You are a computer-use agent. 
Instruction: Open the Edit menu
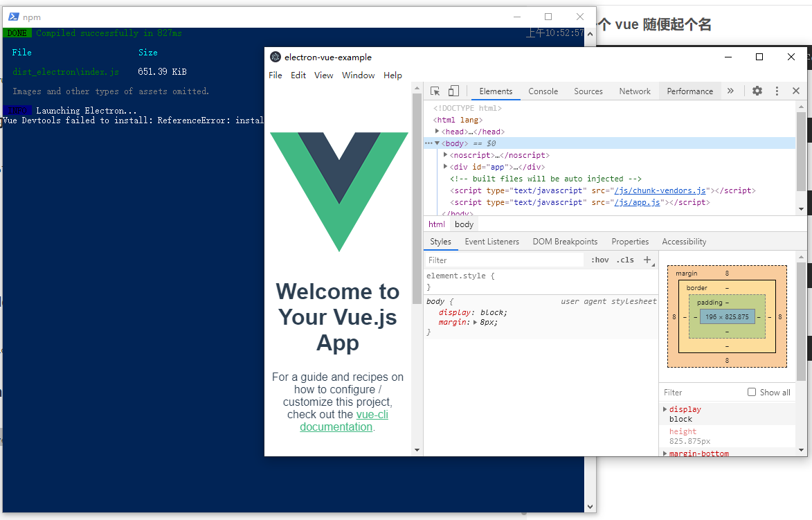298,75
